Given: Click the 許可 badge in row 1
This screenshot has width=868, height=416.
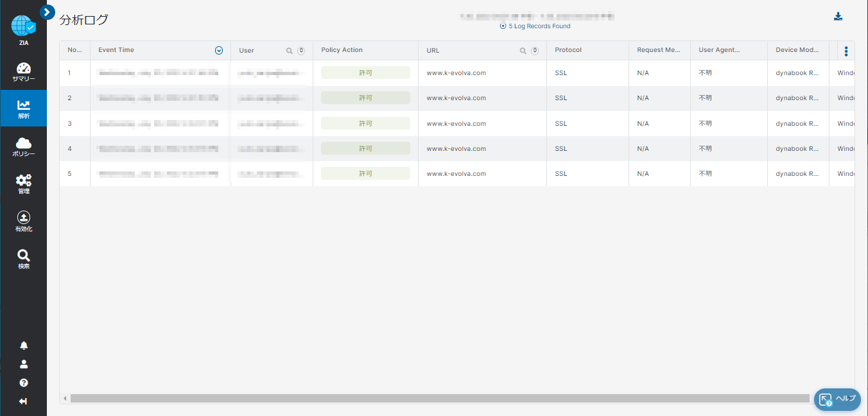Looking at the screenshot, I should tap(365, 73).
